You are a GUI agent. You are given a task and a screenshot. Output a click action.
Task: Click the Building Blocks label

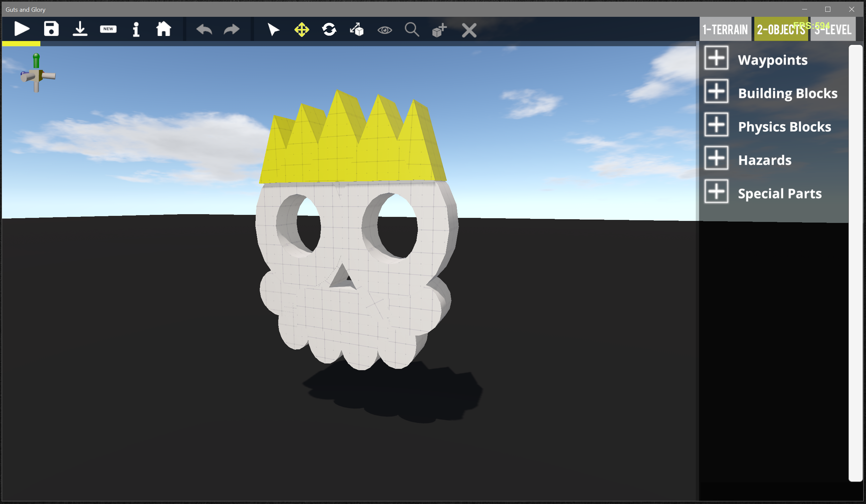(x=788, y=93)
